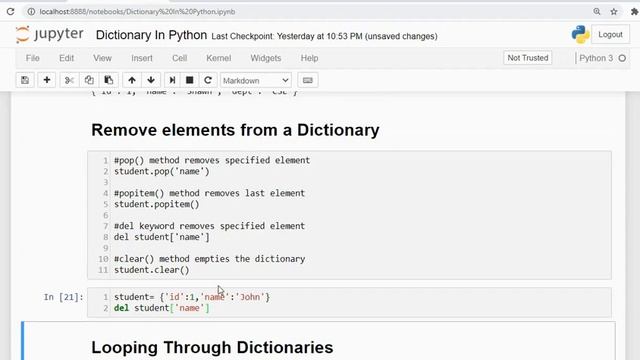Open the Insert menu
The image size is (640, 360).
click(142, 58)
